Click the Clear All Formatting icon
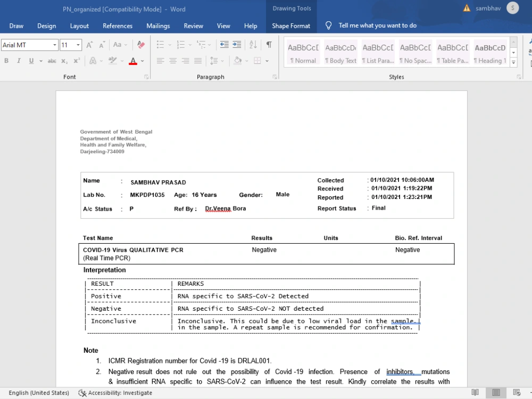The height and width of the screenshot is (399, 532). coord(141,45)
